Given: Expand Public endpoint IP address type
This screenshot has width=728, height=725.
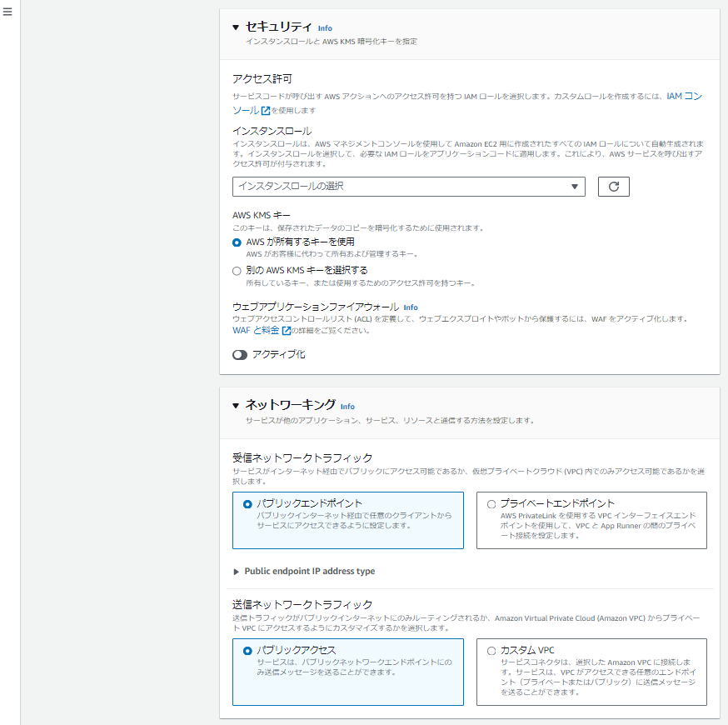Looking at the screenshot, I should tap(304, 572).
